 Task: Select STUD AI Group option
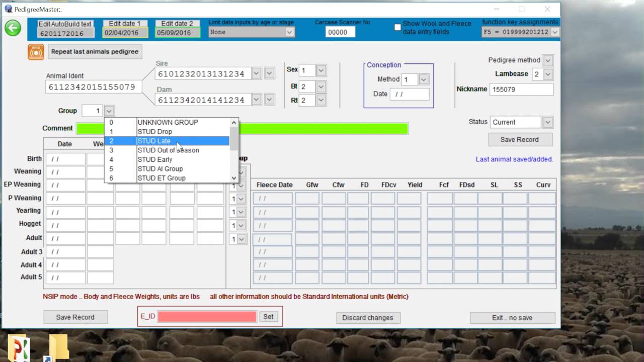[x=167, y=169]
